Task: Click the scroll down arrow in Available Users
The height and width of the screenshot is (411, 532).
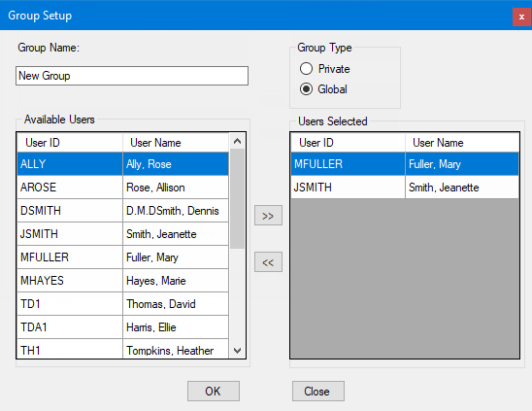Action: [x=238, y=350]
